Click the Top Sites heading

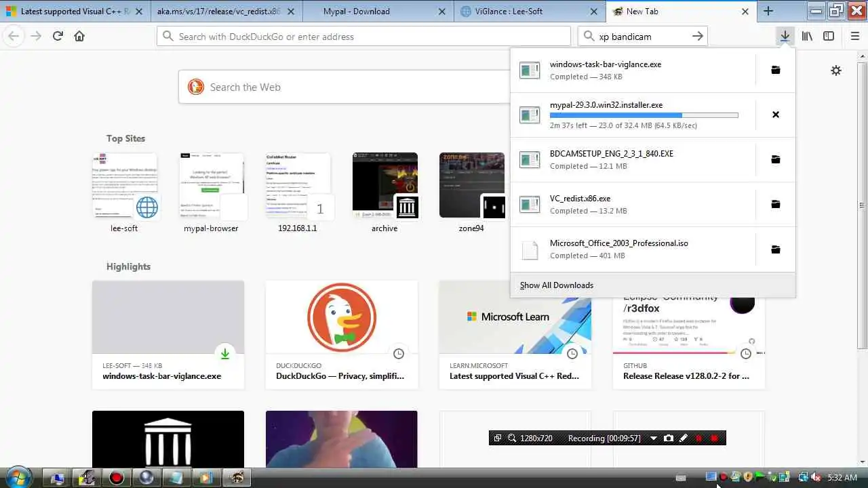pyautogui.click(x=125, y=138)
